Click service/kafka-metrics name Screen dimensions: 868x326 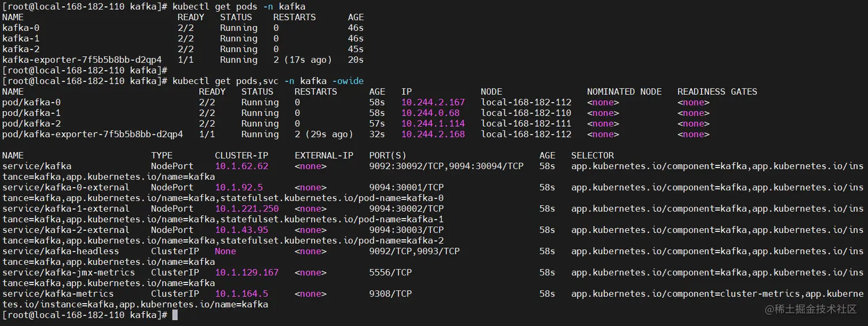tap(58, 293)
